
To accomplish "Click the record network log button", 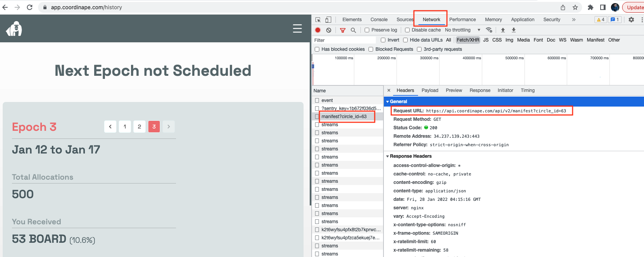I will pyautogui.click(x=318, y=30).
